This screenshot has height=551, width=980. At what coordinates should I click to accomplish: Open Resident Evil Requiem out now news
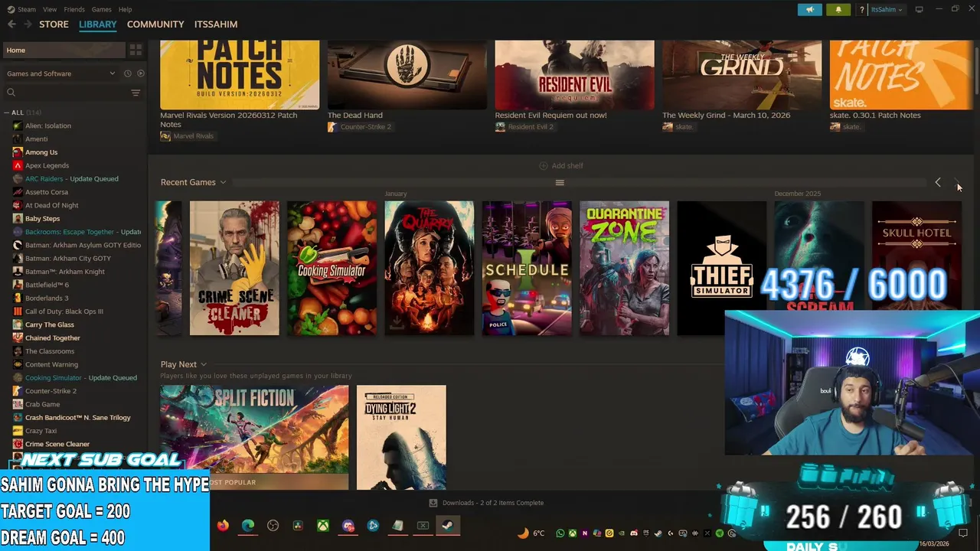[574, 75]
